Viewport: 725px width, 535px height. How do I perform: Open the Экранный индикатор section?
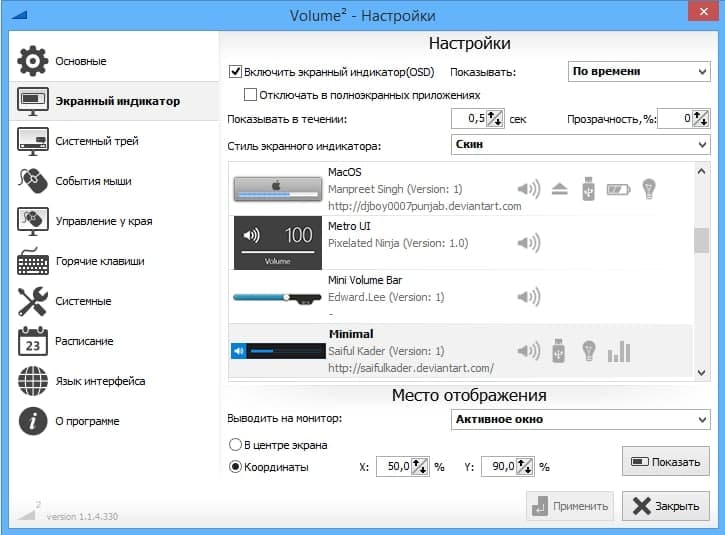(114, 101)
